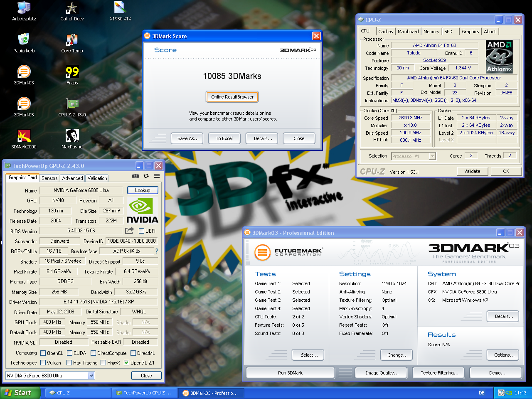Click the AMD Athlon FX logo in CPU-Z

[499, 57]
